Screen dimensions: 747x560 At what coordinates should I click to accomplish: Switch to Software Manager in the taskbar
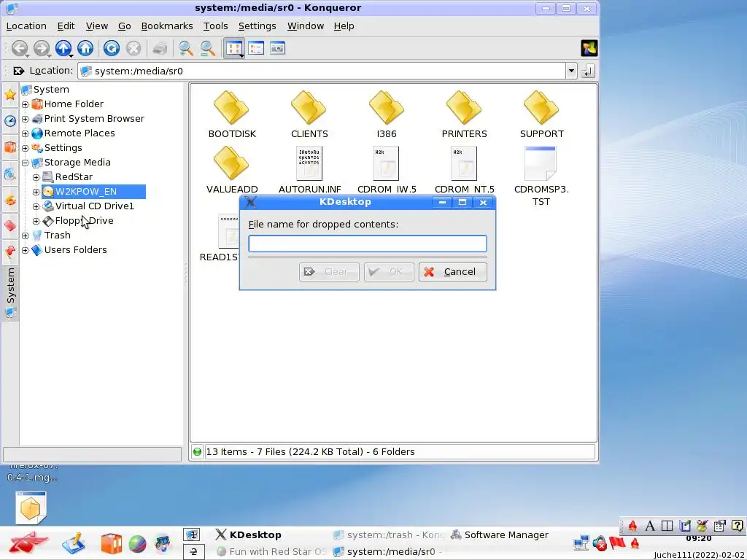pos(500,534)
